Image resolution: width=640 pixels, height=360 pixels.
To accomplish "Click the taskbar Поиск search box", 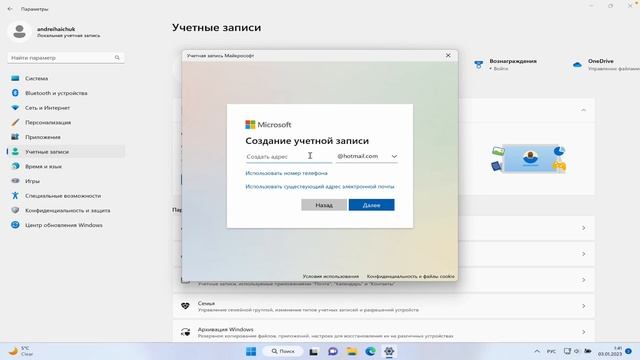I will (x=283, y=351).
